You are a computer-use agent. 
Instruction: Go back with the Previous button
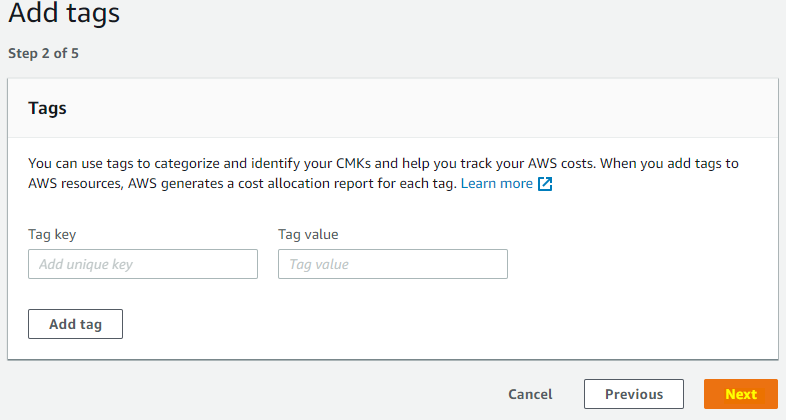pyautogui.click(x=634, y=394)
